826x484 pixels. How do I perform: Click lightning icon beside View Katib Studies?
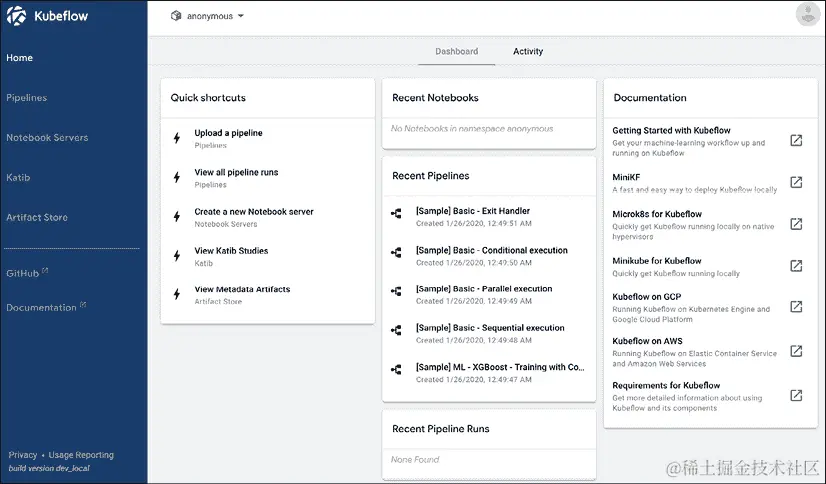[177, 256]
